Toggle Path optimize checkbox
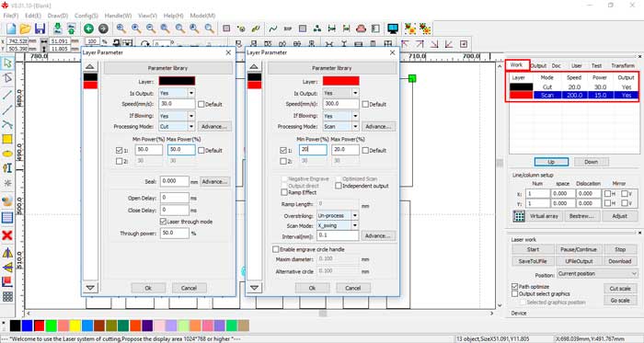The height and width of the screenshot is (343, 644). (x=514, y=286)
